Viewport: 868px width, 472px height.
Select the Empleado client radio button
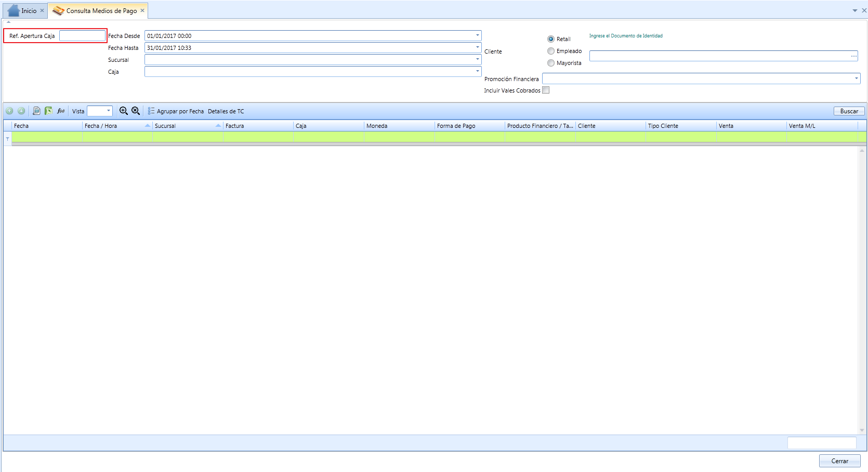click(x=551, y=51)
